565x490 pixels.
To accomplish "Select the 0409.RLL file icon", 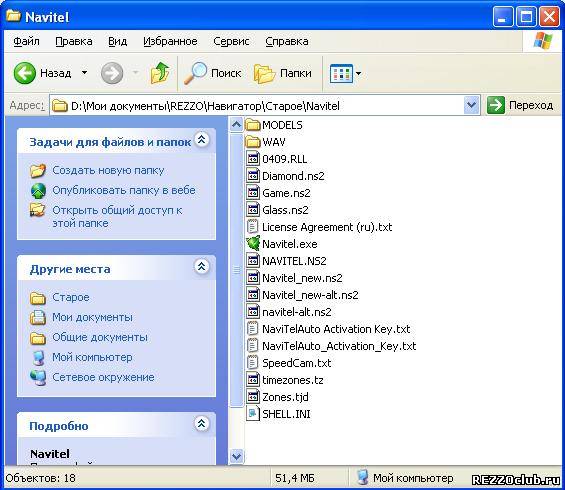I will [253, 159].
